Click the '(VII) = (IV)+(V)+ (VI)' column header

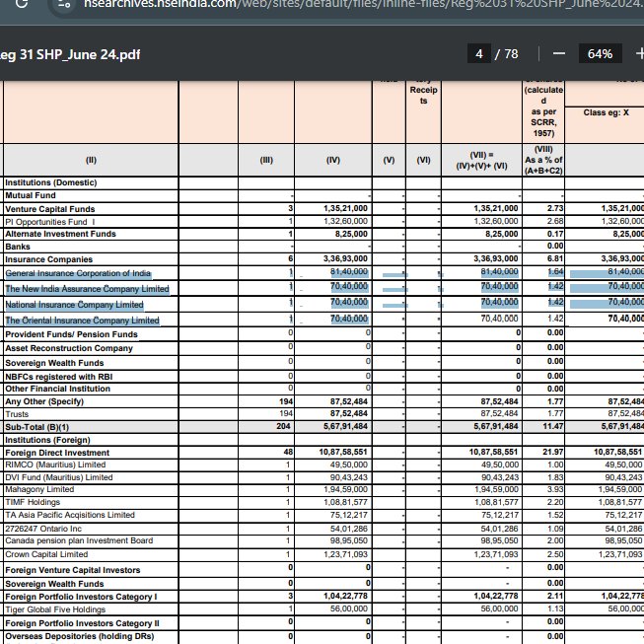482,161
